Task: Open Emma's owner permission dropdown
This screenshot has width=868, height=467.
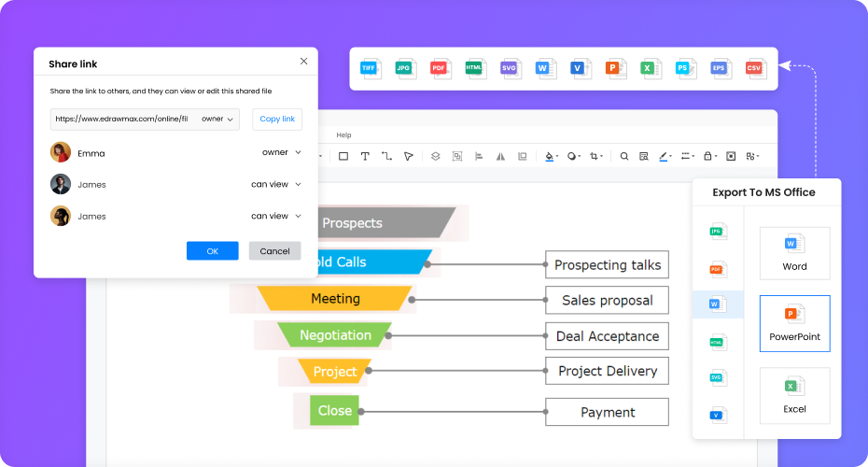Action: click(282, 152)
